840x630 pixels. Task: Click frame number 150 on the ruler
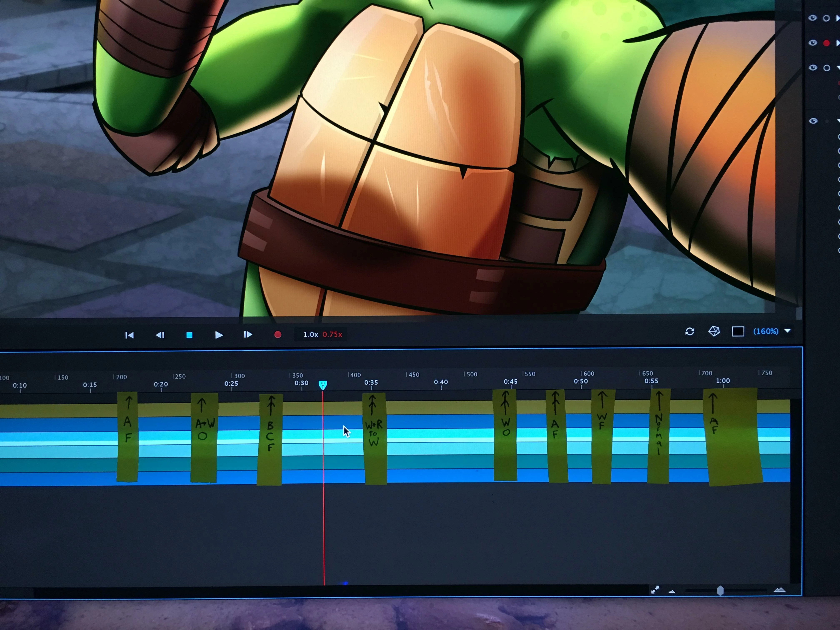63,377
